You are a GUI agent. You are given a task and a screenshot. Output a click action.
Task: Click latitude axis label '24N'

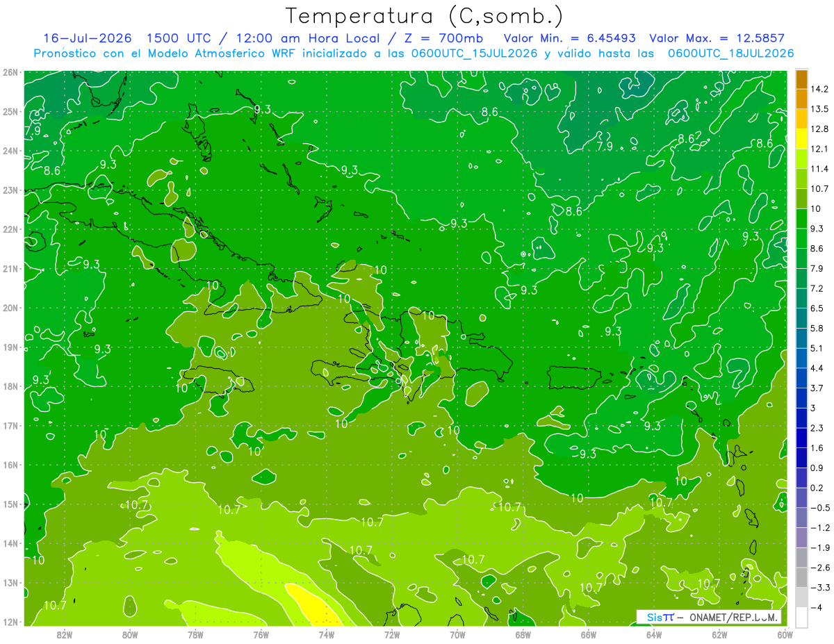(11, 150)
